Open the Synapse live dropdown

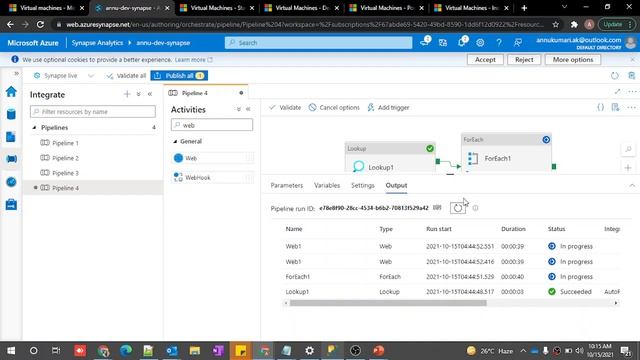click(91, 76)
